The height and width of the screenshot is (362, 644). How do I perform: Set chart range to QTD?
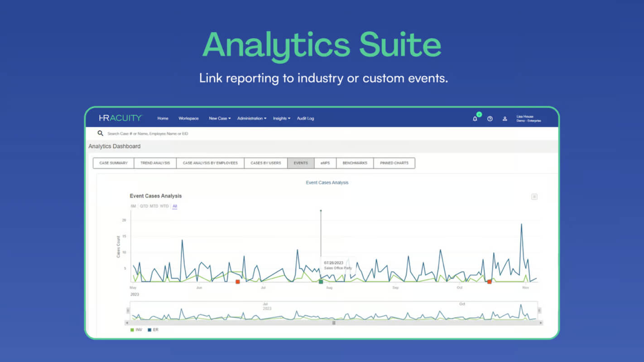[144, 206]
